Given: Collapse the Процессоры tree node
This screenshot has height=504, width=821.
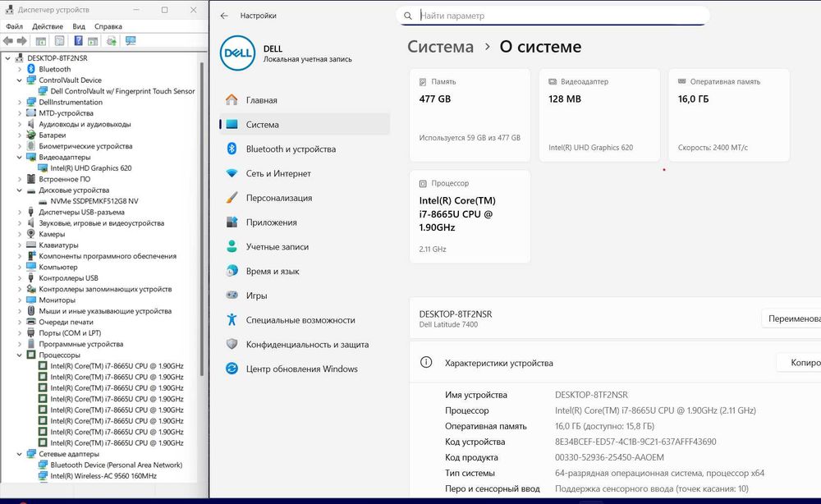Looking at the screenshot, I should point(20,355).
